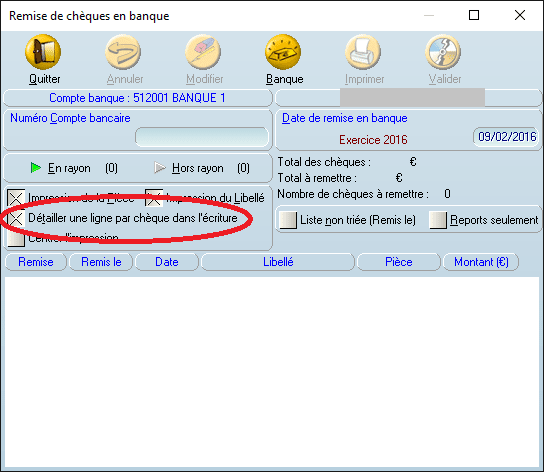Click Compte banque : 512001 BANQUE 1
This screenshot has height=472, width=544.
137,98
